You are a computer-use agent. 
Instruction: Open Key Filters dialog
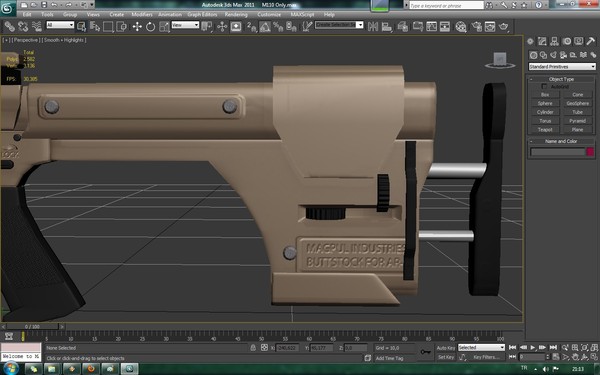[486, 357]
